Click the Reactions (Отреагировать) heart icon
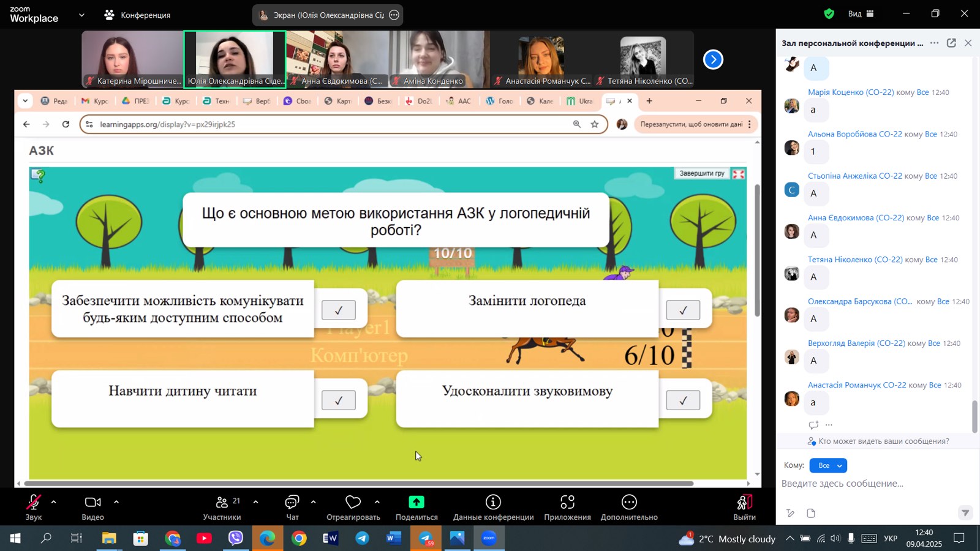980x551 pixels. (x=353, y=503)
